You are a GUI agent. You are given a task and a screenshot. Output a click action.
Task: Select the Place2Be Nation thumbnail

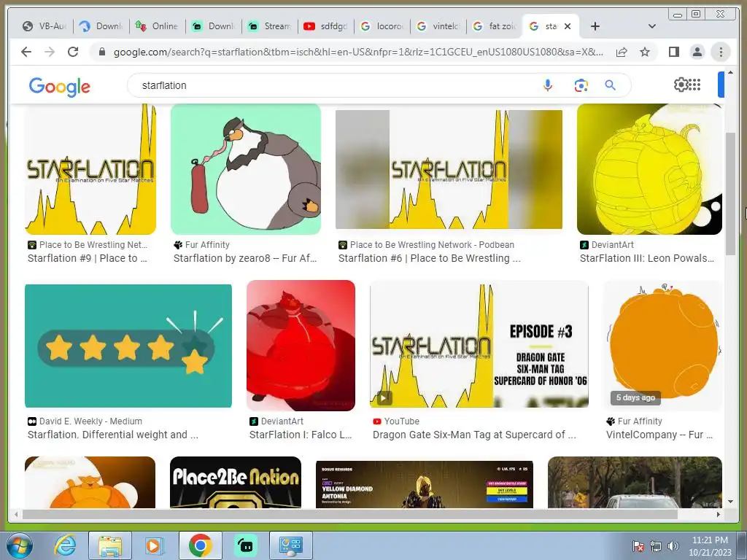(236, 482)
